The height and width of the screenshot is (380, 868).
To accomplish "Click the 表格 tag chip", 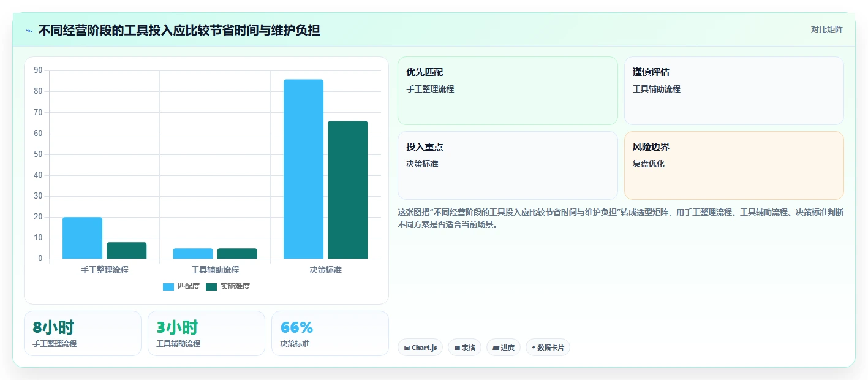I will (x=464, y=348).
